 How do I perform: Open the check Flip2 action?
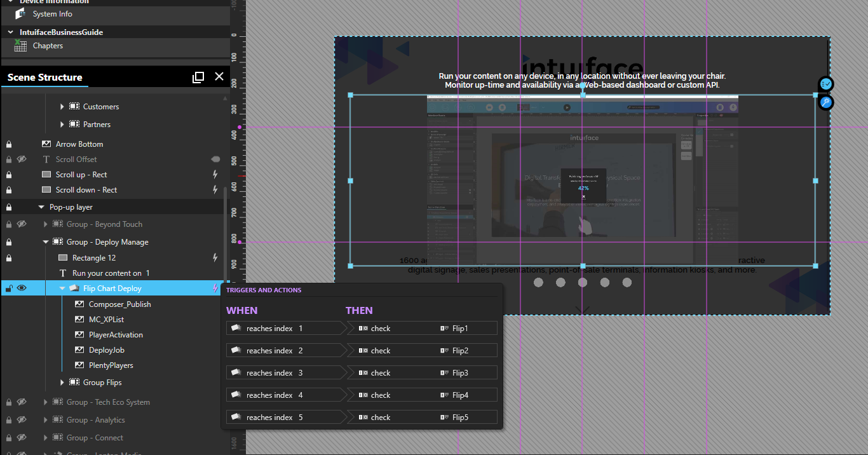tap(422, 350)
